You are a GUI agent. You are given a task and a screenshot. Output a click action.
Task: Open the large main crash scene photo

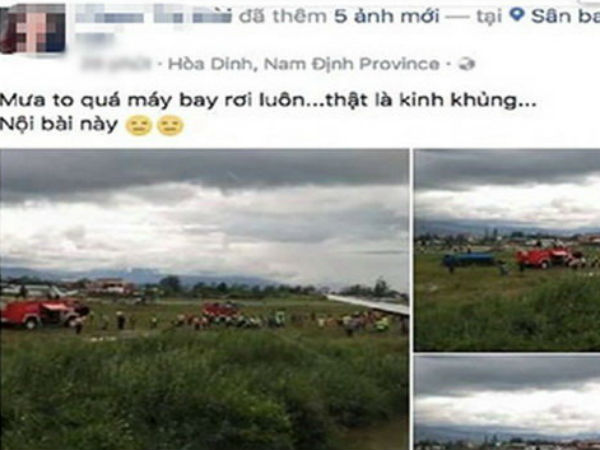[x=204, y=299]
